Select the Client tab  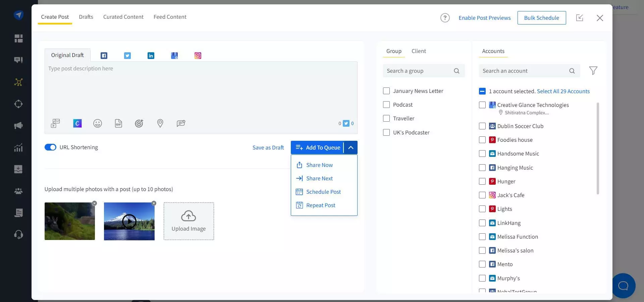point(419,51)
